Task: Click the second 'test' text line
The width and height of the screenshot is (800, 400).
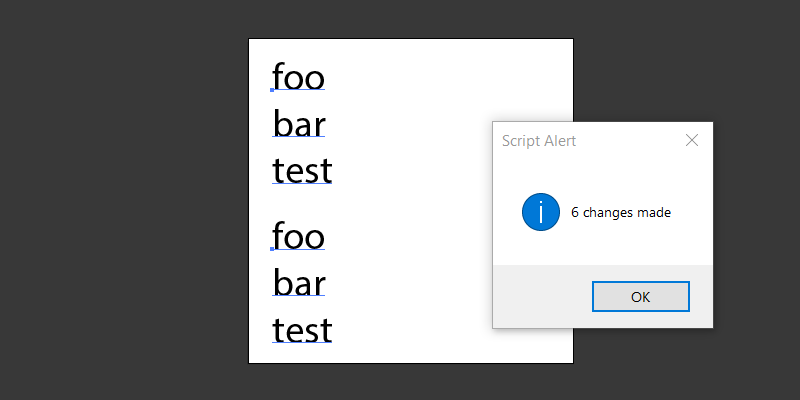Action: tap(302, 330)
